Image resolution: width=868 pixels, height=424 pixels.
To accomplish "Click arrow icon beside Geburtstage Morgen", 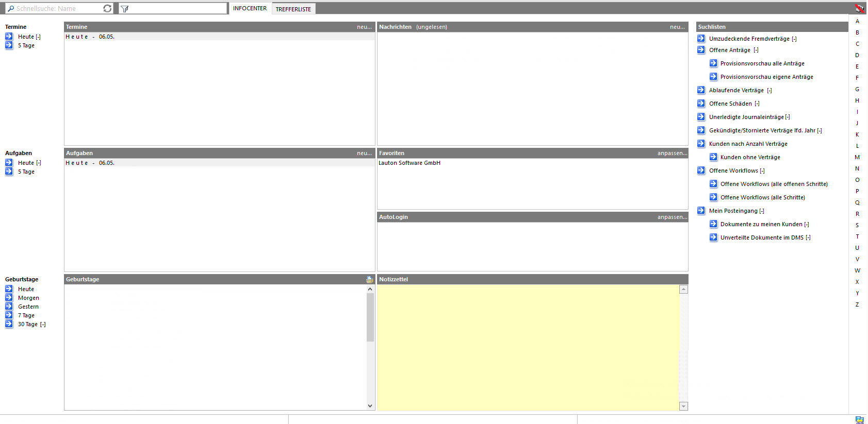I will click(x=9, y=298).
